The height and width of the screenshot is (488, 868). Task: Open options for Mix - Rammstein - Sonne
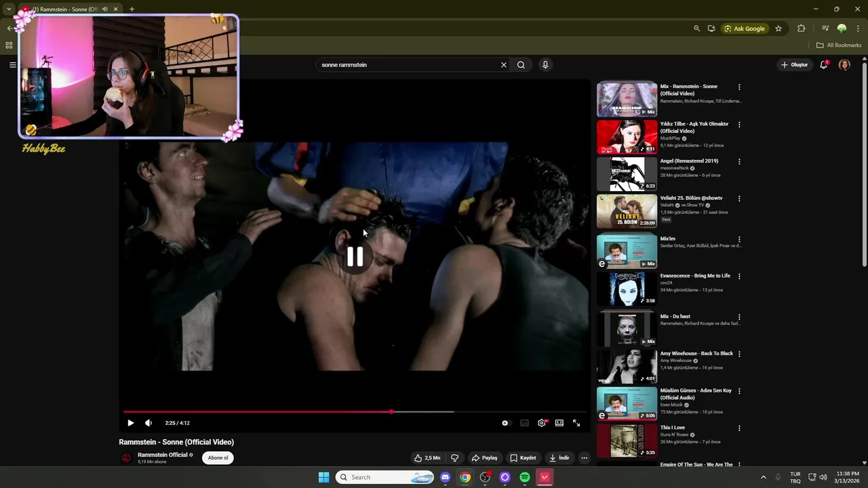pyautogui.click(x=739, y=87)
